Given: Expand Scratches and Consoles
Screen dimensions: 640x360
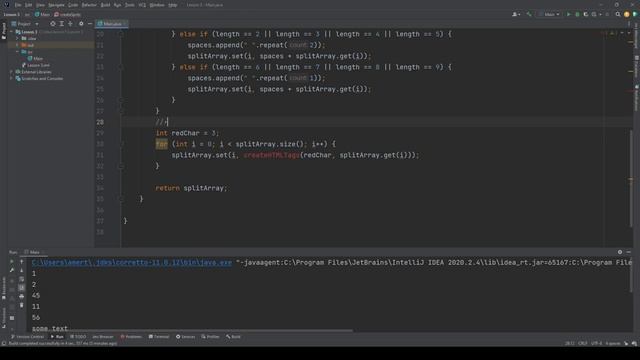Looking at the screenshot, I should tap(12, 78).
